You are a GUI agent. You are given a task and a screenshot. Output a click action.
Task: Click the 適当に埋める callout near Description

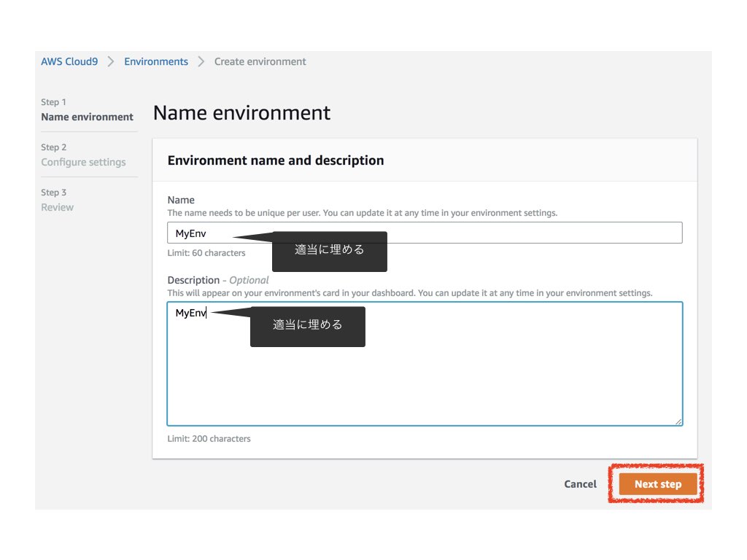pyautogui.click(x=307, y=325)
